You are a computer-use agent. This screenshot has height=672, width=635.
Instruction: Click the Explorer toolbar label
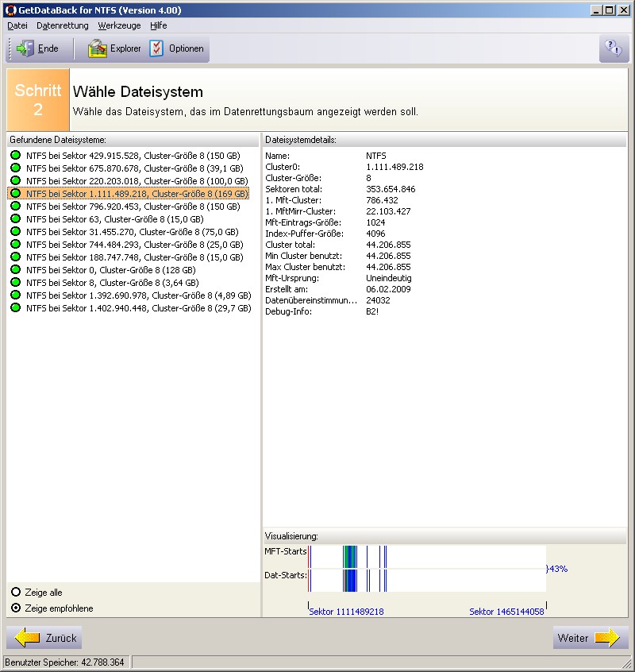pyautogui.click(x=125, y=48)
